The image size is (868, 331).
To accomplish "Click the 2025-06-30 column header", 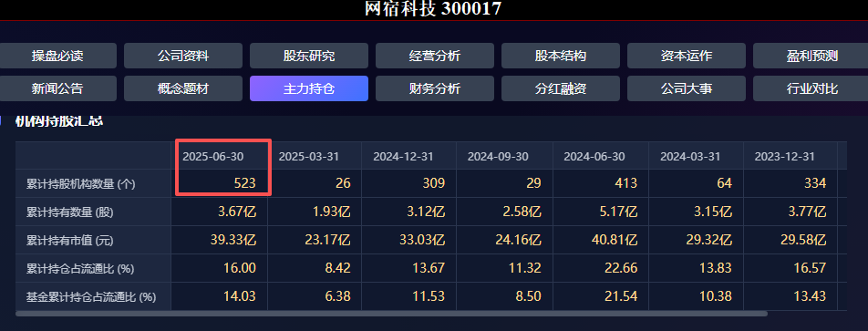I will 219,156.
